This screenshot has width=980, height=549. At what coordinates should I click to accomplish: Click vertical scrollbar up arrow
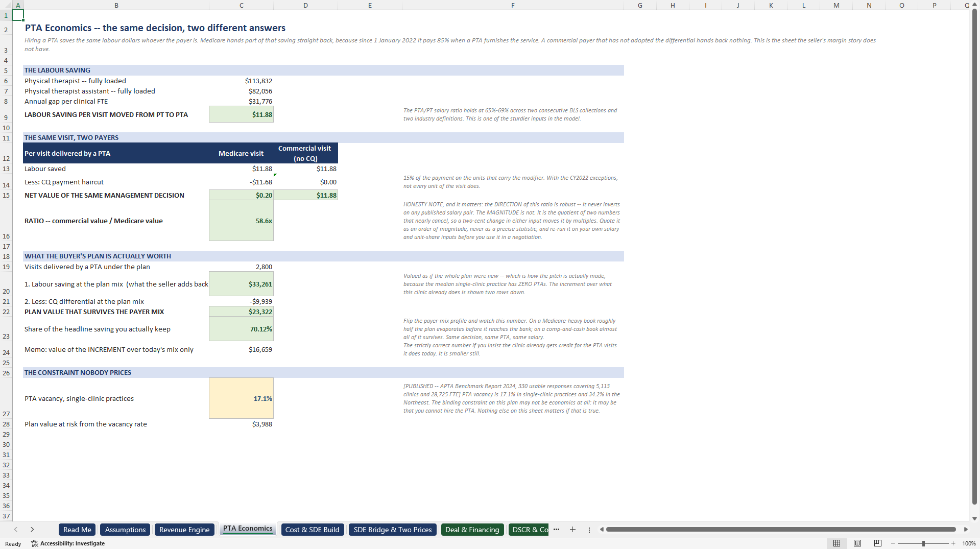pos(974,4)
